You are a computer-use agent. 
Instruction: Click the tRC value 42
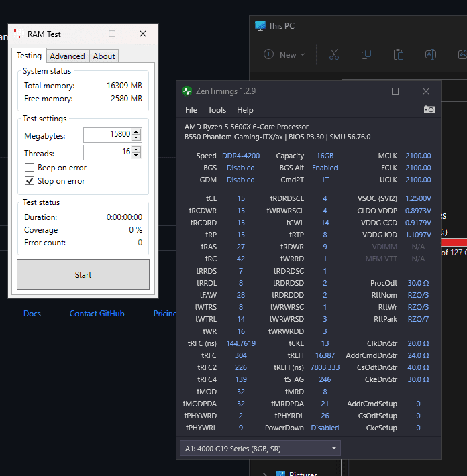click(241, 259)
